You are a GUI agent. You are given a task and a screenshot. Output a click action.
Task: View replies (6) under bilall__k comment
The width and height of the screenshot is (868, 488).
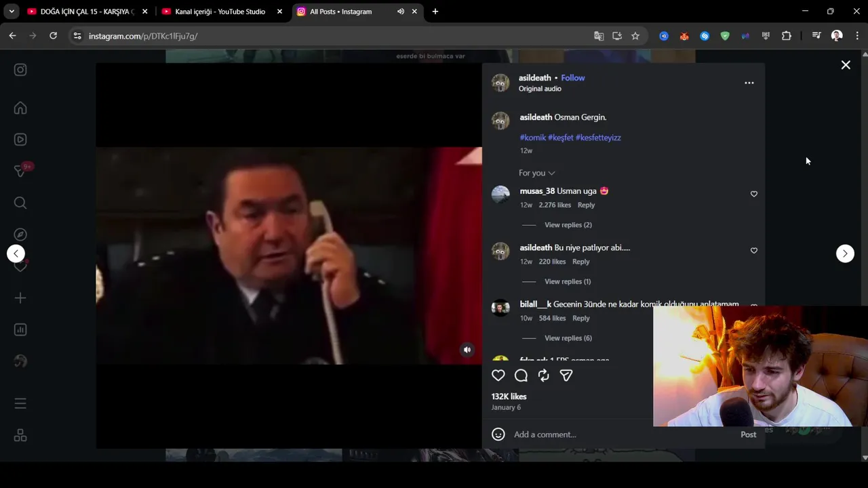click(568, 338)
